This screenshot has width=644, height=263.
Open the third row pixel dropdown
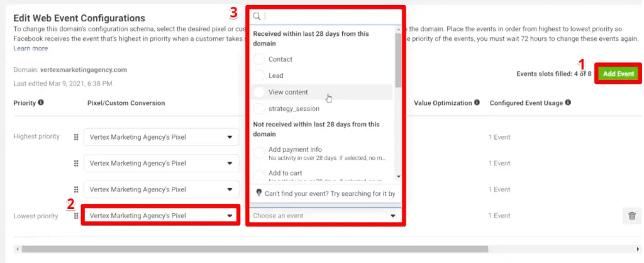pos(162,189)
